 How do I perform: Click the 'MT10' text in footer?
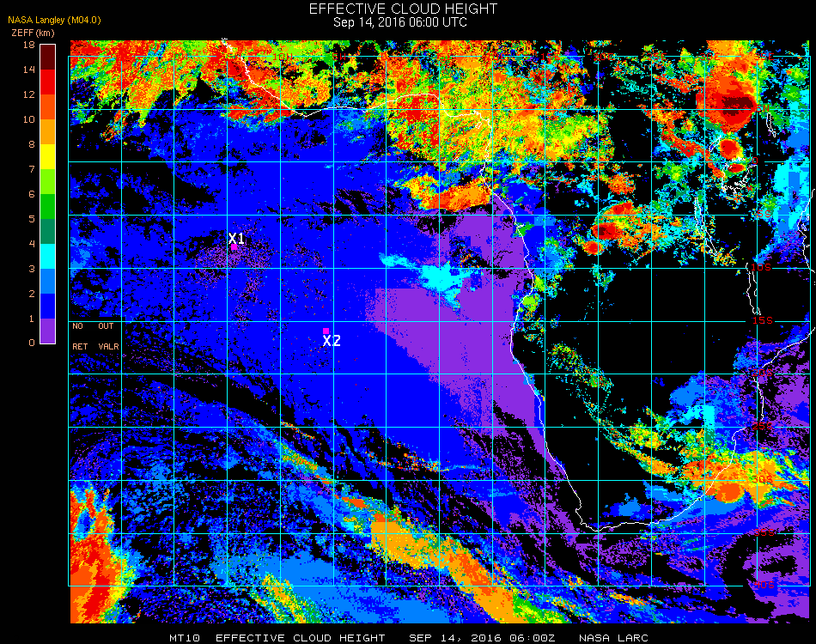(184, 638)
